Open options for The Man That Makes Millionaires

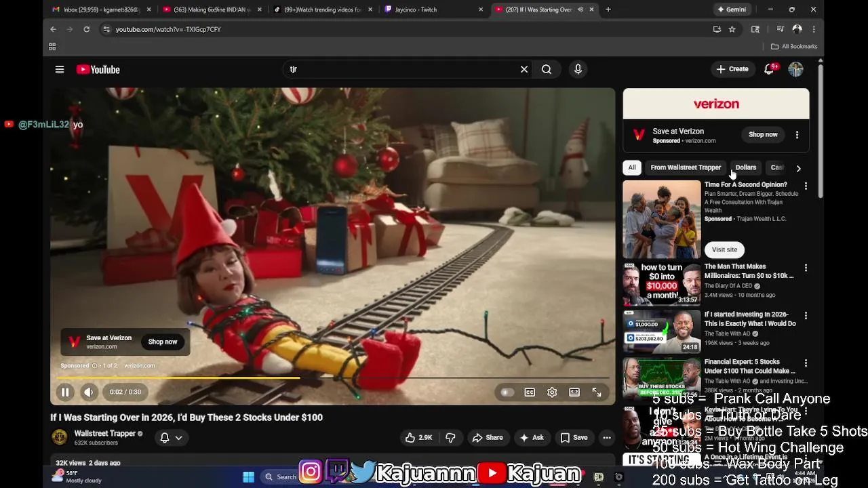pos(806,268)
